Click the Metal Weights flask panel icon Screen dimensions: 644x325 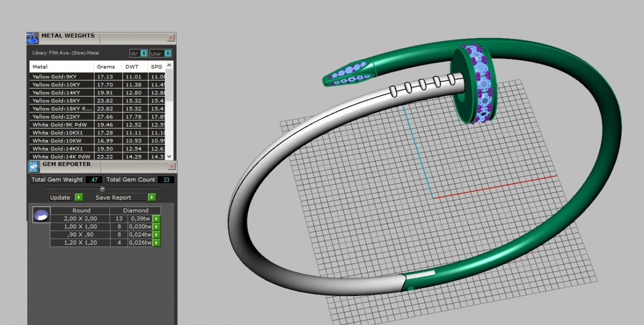33,38
